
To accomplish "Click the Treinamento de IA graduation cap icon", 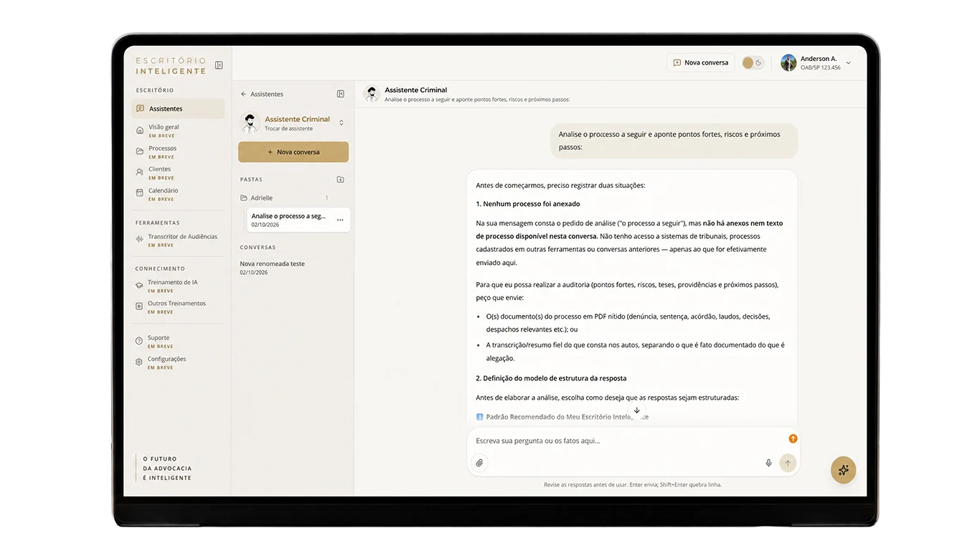I will [139, 286].
